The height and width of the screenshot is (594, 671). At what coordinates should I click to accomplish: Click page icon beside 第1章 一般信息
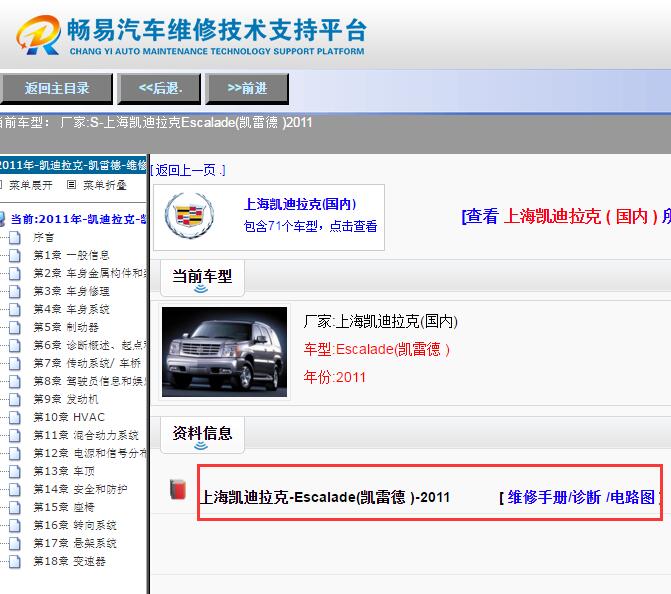15,255
